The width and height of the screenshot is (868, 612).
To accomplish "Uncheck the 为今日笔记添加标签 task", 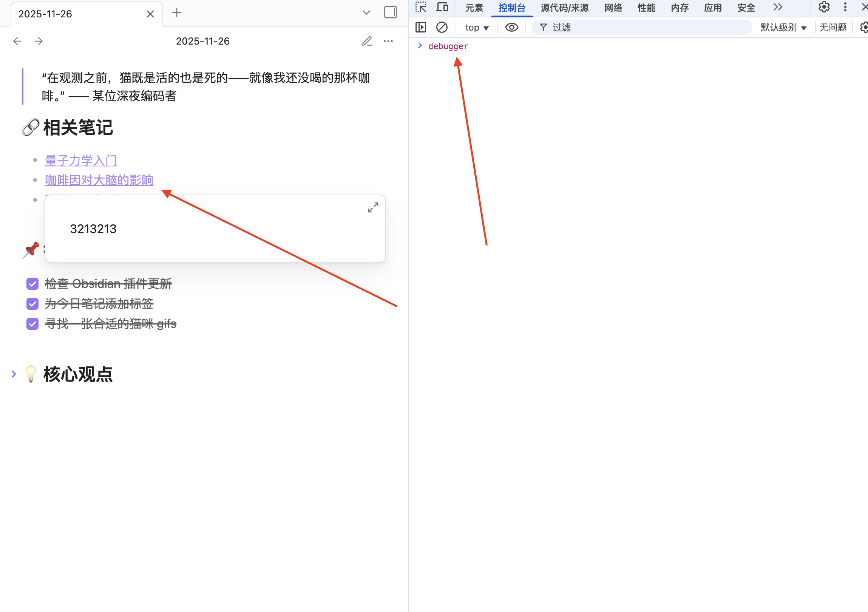I will pyautogui.click(x=32, y=304).
